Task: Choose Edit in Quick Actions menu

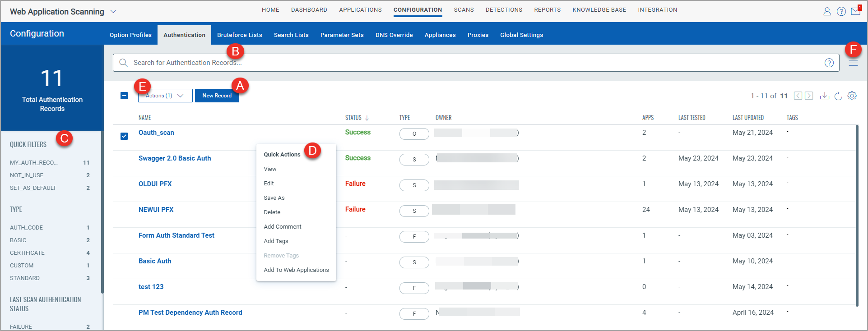Action: point(269,184)
